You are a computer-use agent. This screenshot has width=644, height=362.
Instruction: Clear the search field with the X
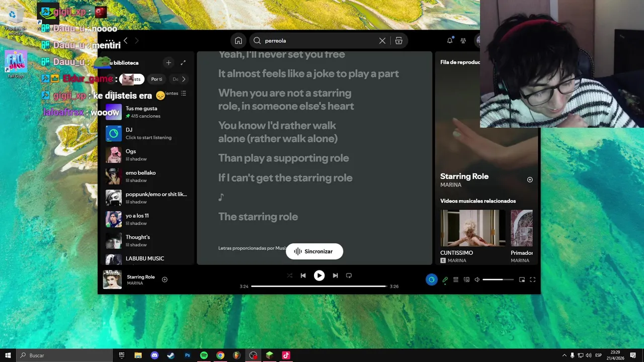[382, 41]
